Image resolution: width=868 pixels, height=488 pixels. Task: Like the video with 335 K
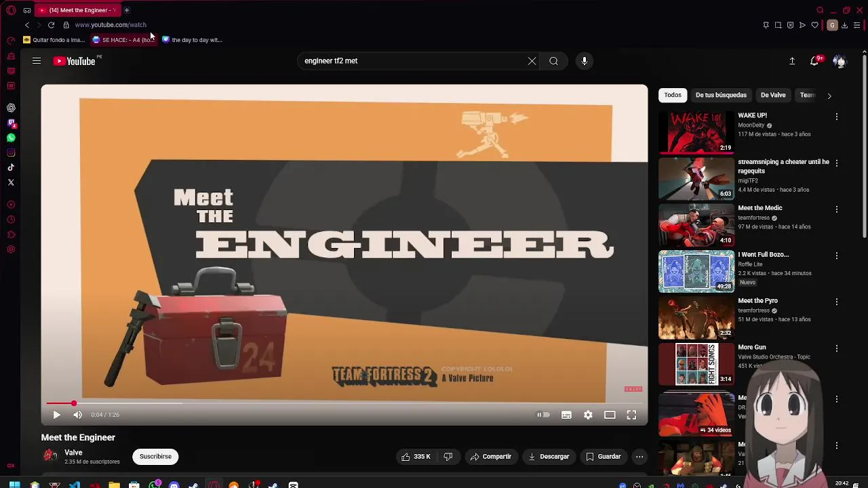tap(416, 457)
